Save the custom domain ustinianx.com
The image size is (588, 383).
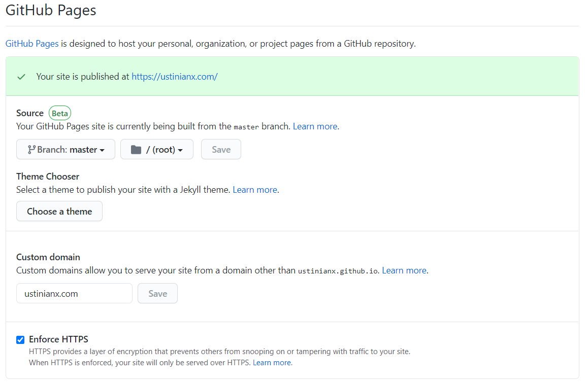pos(157,293)
